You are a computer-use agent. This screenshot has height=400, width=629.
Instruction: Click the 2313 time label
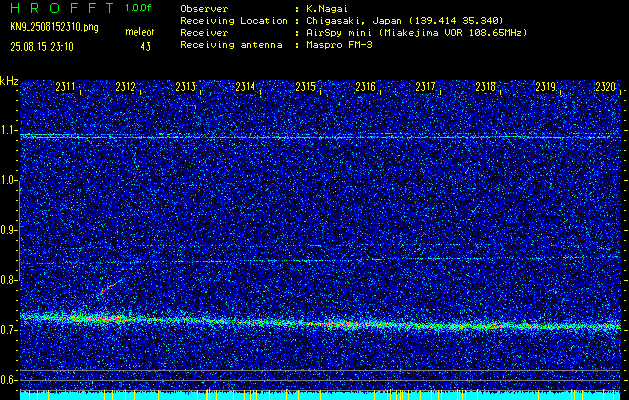click(x=185, y=87)
